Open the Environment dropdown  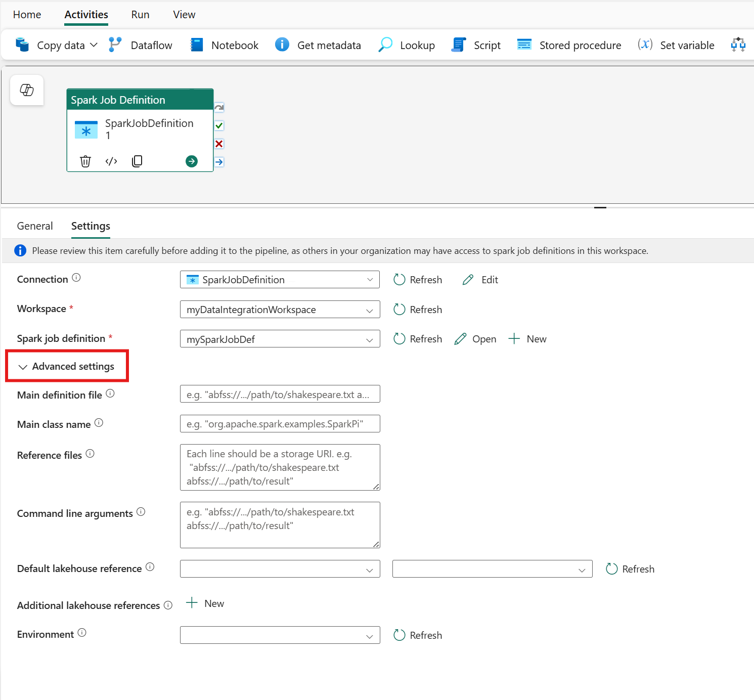(x=280, y=635)
